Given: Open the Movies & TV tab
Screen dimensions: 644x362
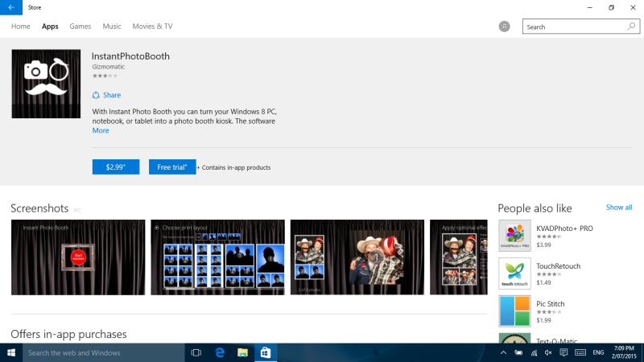Looking at the screenshot, I should [x=152, y=27].
